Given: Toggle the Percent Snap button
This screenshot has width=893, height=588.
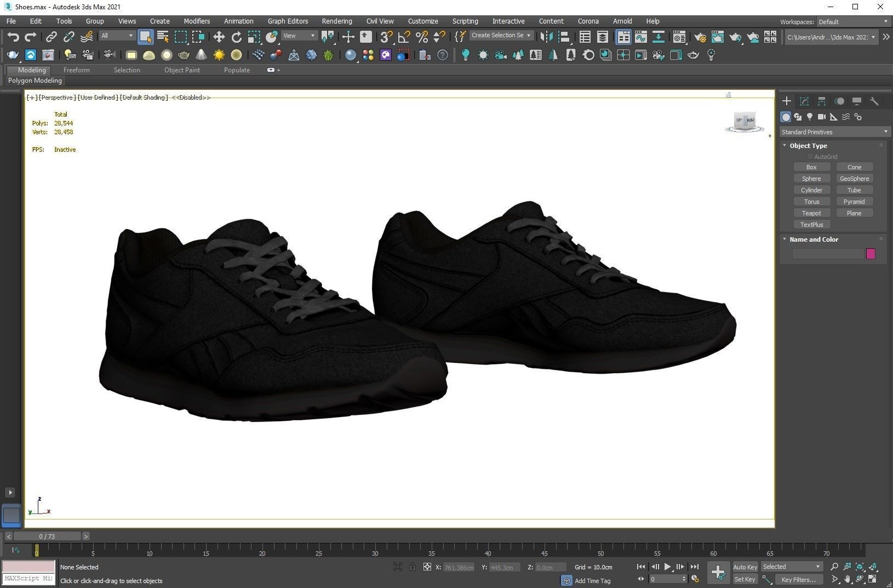Looking at the screenshot, I should coord(421,37).
